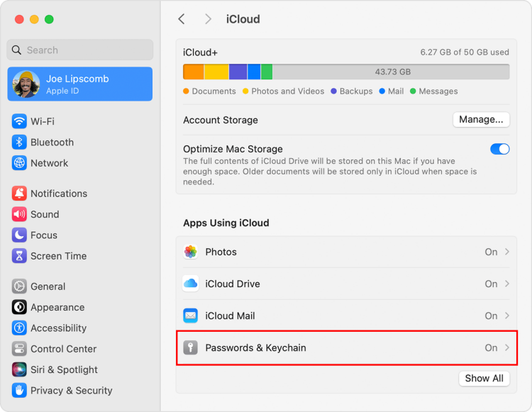
Task: Open Bluetooth settings icon
Action: (x=19, y=142)
